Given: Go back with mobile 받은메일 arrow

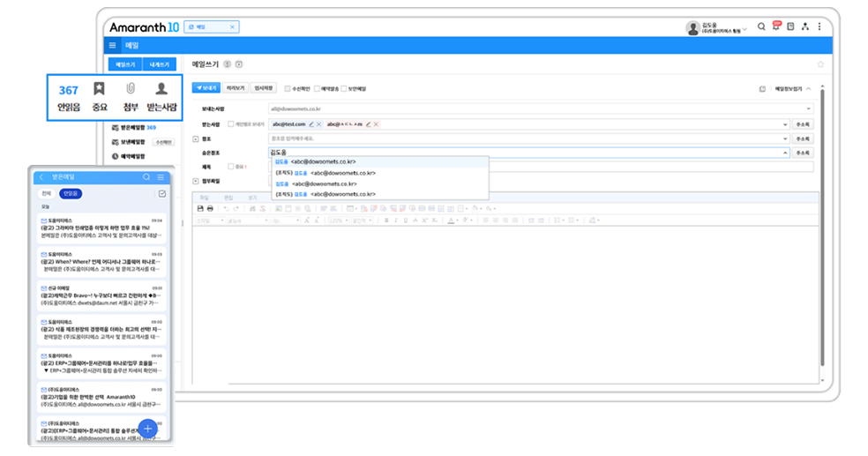Looking at the screenshot, I should [41, 177].
